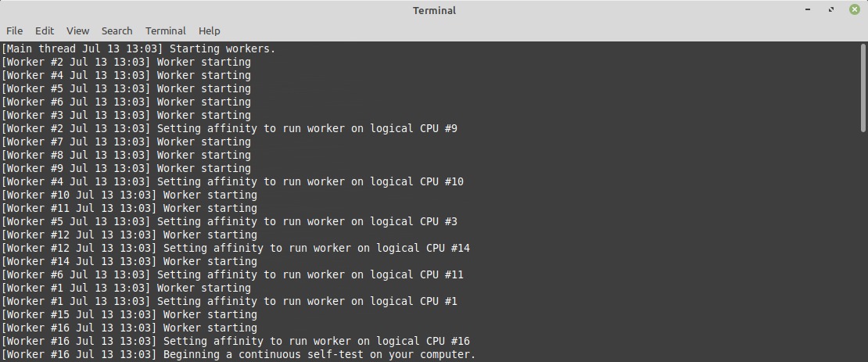Click the line setting affinity to CPU #9
The image size is (868, 362).
pos(228,128)
